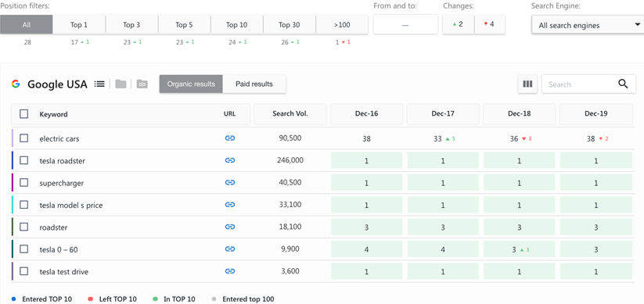Screen dimensions: 644x304
Task: Click electric cars Dec-19 position 38
Action: point(591,138)
